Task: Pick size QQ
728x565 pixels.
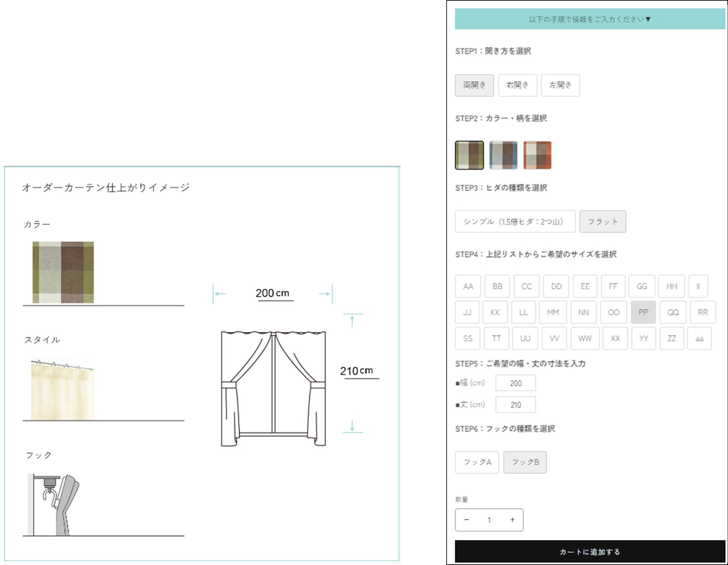Action: [x=673, y=312]
